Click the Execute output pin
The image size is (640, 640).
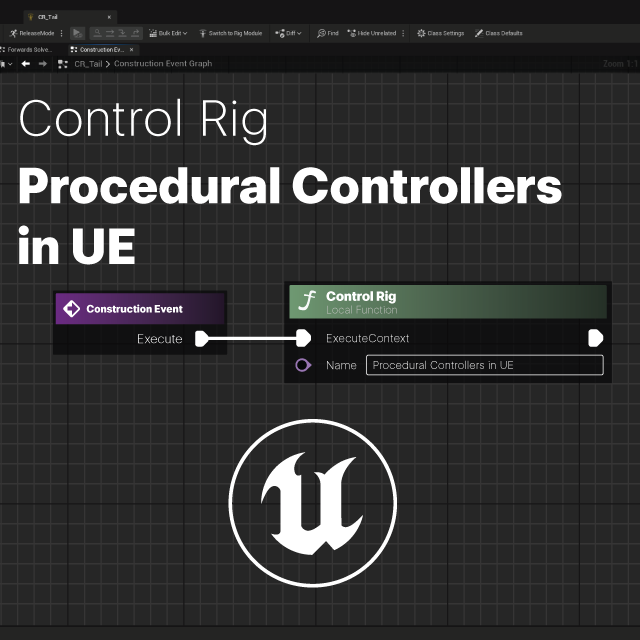[x=202, y=339]
